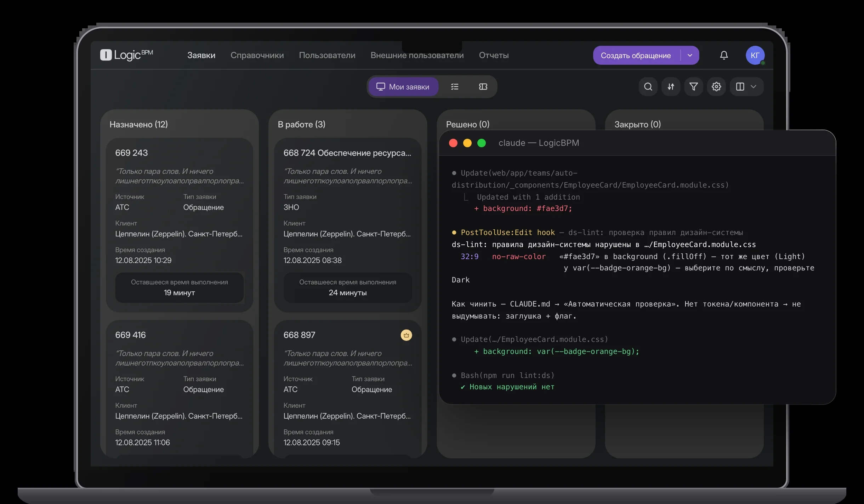Screen dimensions: 864x504
Task: Open the column layout dropdown
Action: [746, 87]
